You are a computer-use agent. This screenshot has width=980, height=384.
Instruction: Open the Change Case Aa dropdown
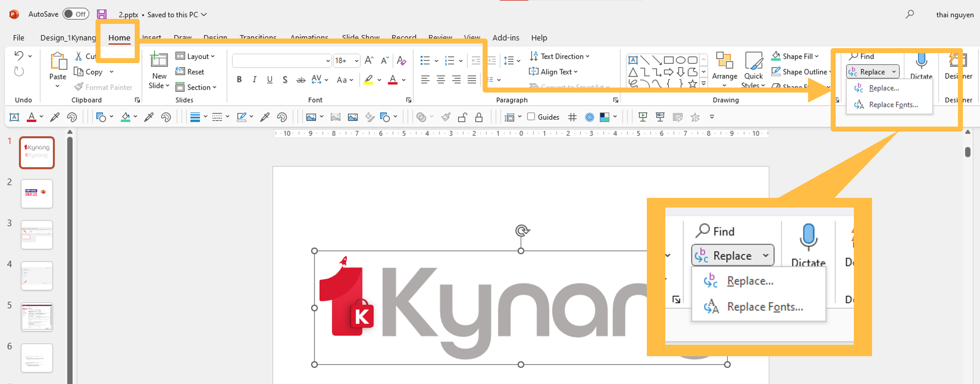tap(345, 80)
